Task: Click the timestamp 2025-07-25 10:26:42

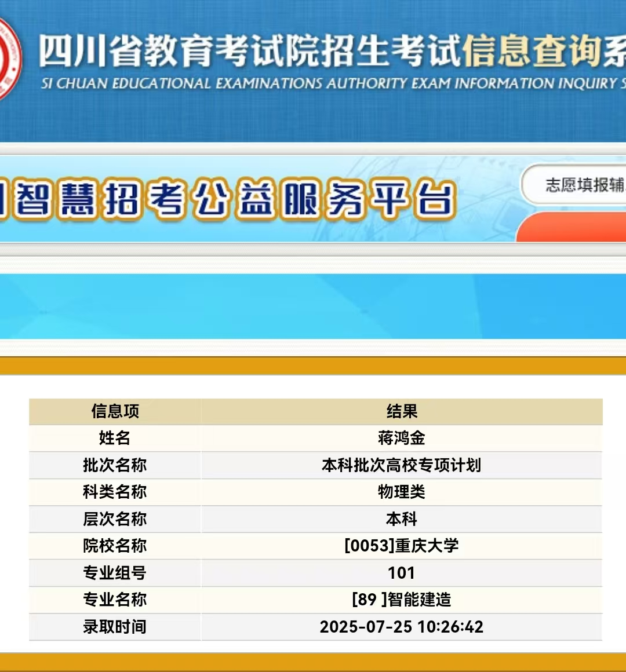Action: click(402, 627)
